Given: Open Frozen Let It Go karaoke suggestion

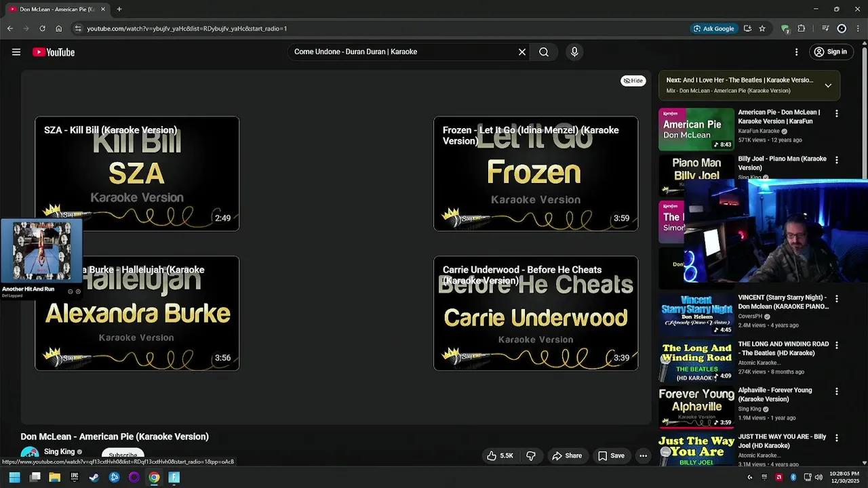Looking at the screenshot, I should 536,174.
